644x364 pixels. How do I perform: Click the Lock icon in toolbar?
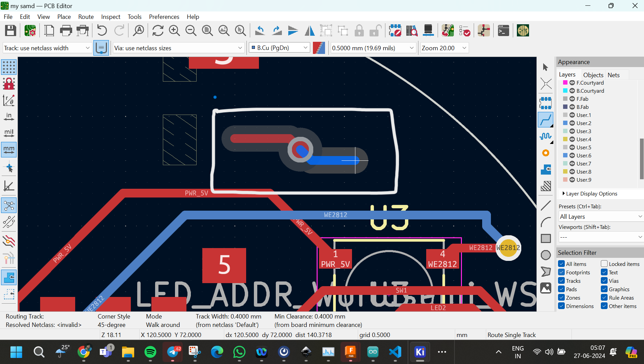point(359,31)
